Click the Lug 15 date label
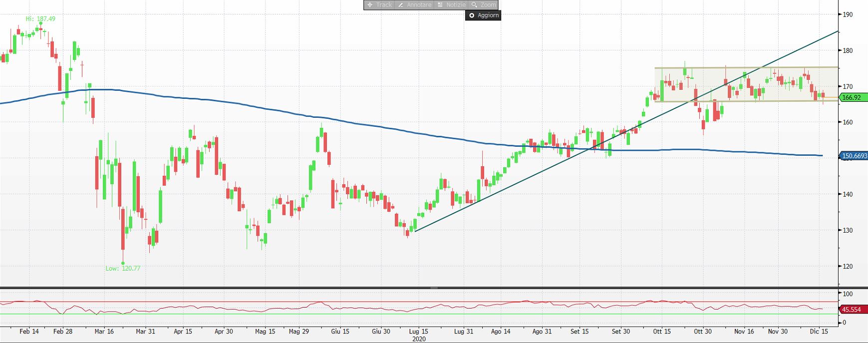 click(x=419, y=332)
